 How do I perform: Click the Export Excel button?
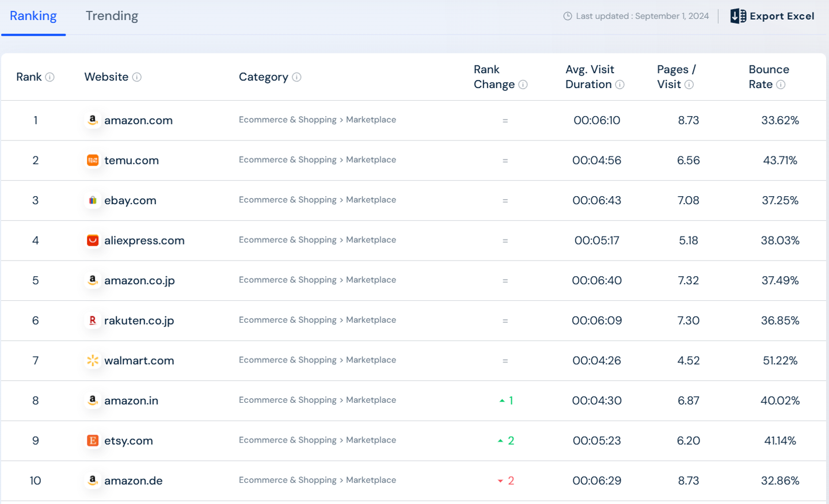[x=773, y=16]
